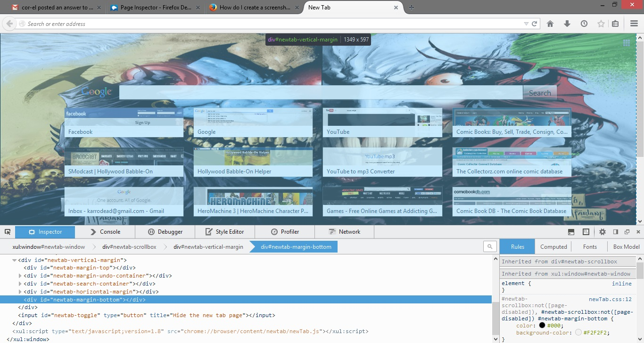Expand the newtab-horizontal-margin node
Image resolution: width=644 pixels, height=343 pixels.
(20, 292)
